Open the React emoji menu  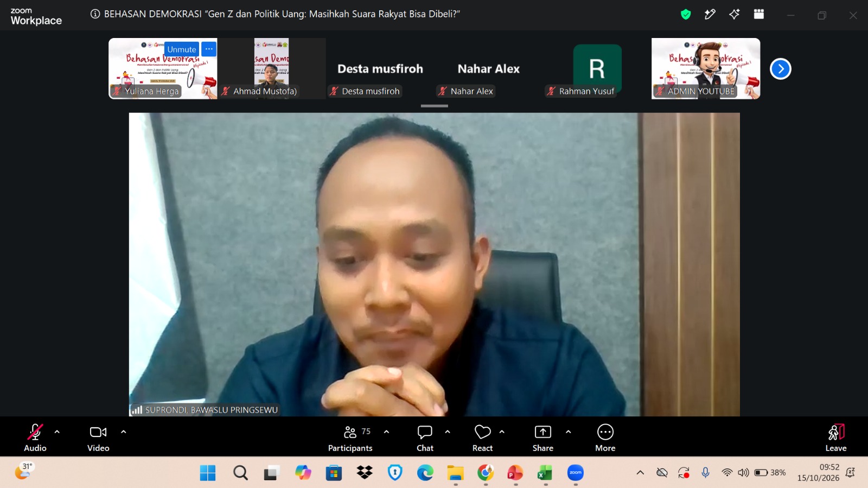pos(482,438)
